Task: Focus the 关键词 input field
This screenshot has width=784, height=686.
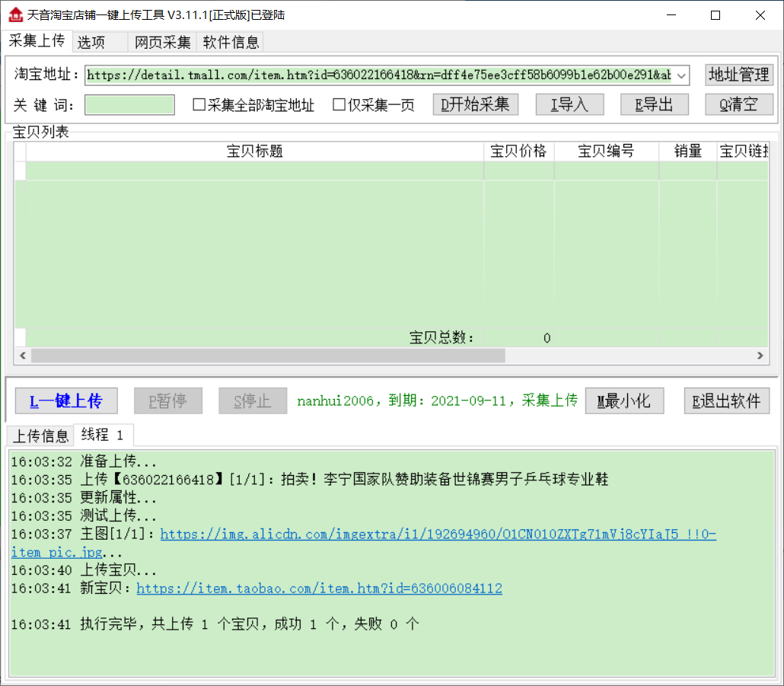Action: click(x=129, y=105)
